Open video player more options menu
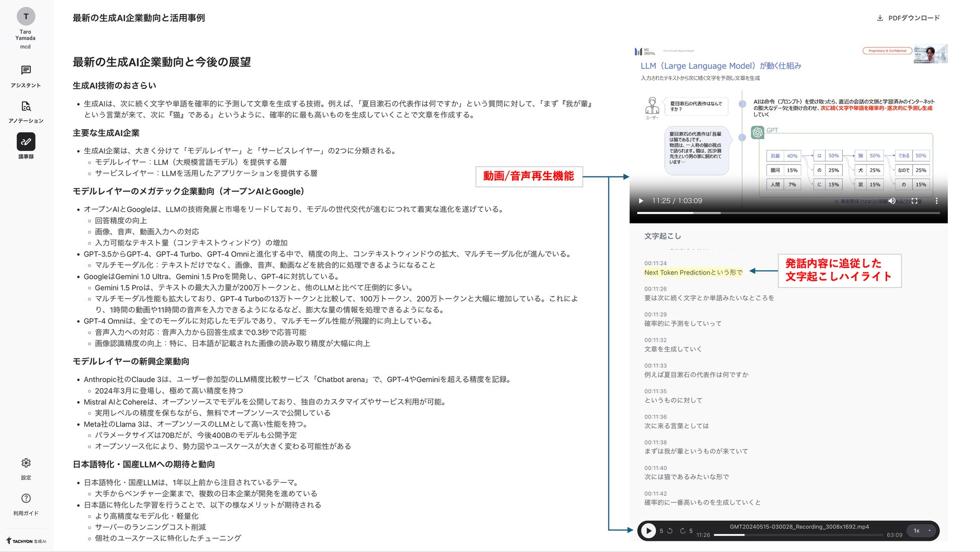 [x=936, y=201]
